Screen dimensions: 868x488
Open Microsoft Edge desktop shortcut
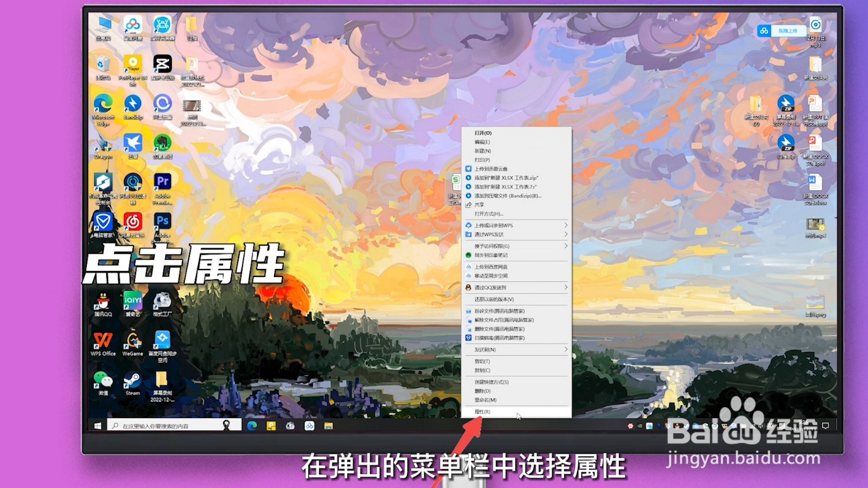103,110
